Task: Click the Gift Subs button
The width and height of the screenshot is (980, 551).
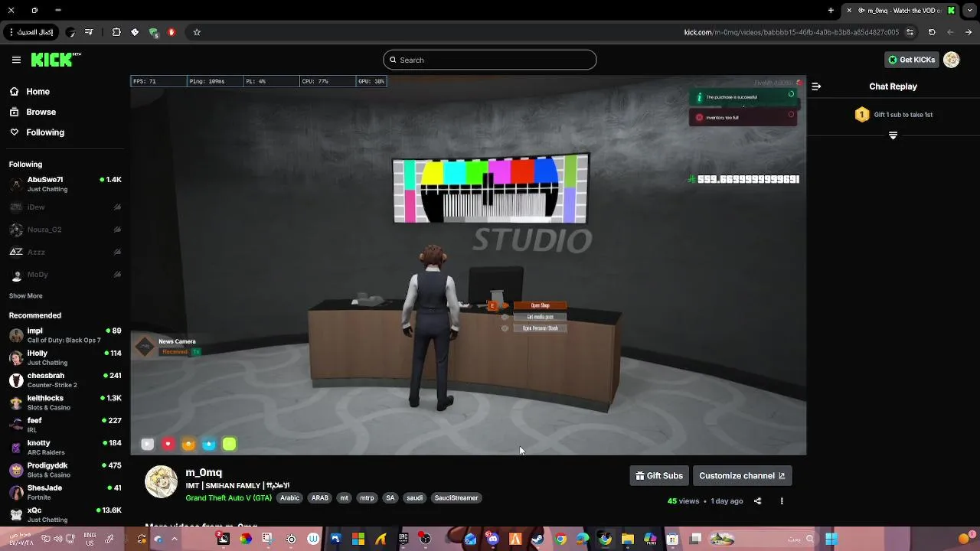Action: click(x=659, y=476)
